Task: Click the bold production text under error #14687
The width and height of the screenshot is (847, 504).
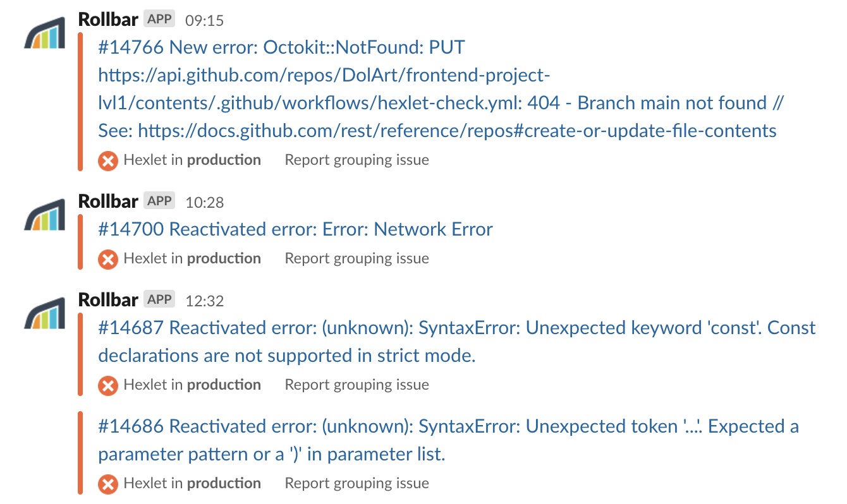Action: 224,385
